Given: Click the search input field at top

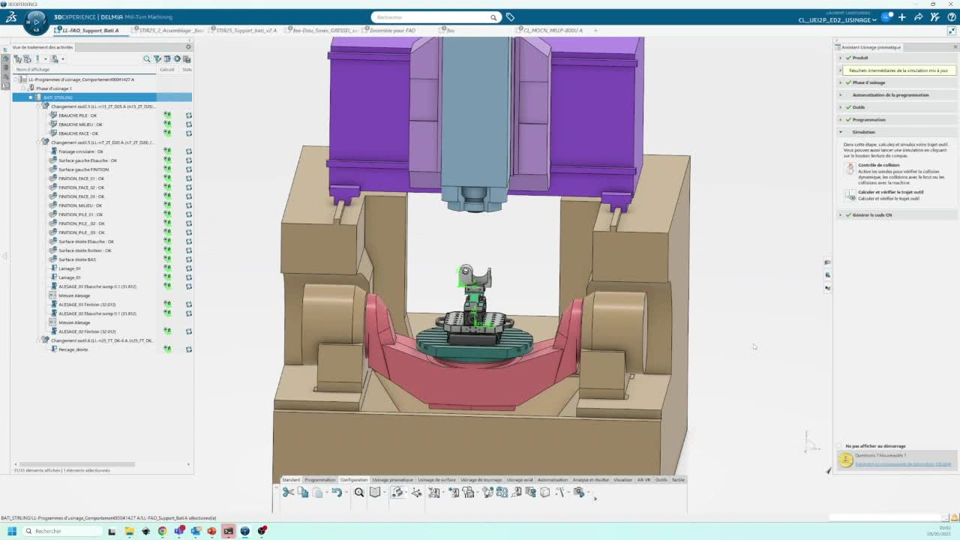Looking at the screenshot, I should (x=430, y=17).
